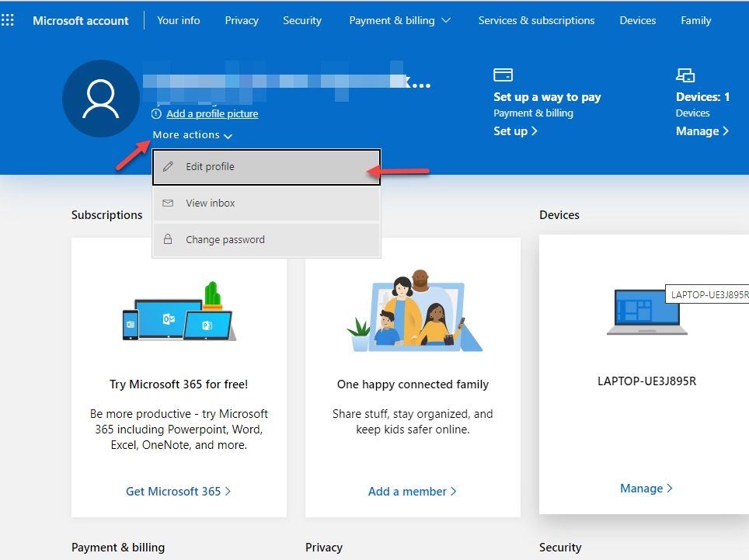Image resolution: width=749 pixels, height=560 pixels.
Task: Click Manage link in the blue header
Action: (702, 130)
